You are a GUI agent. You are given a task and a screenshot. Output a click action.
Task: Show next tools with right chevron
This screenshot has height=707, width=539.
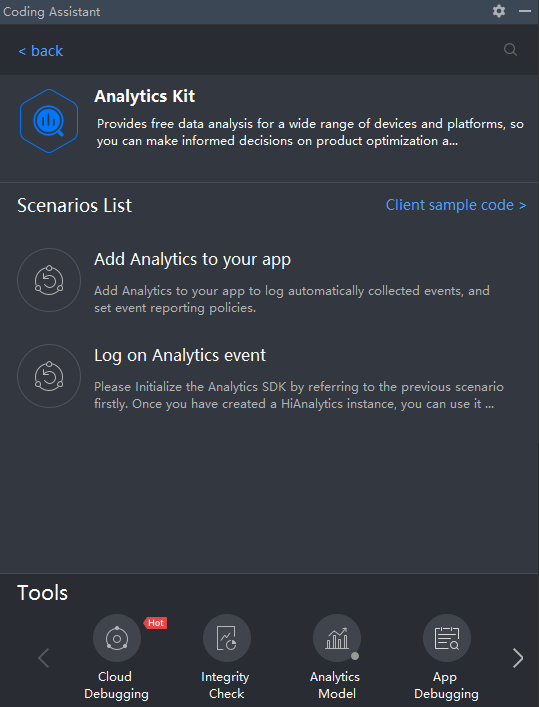tap(518, 658)
